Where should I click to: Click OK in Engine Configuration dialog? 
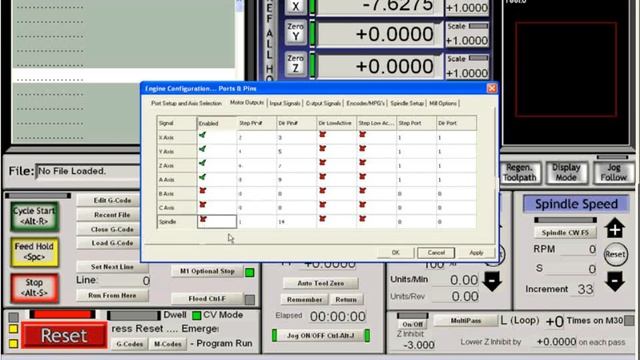click(x=396, y=253)
